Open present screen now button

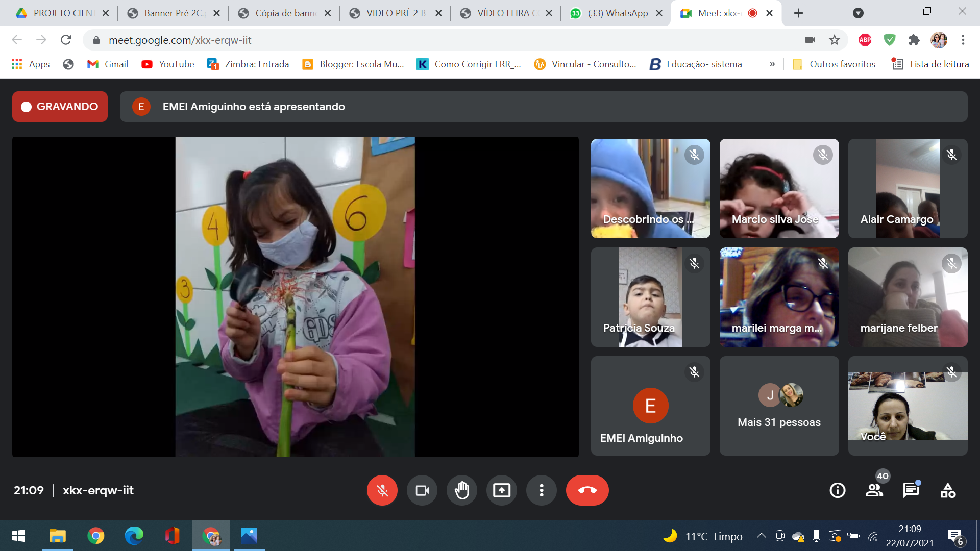[x=501, y=490]
